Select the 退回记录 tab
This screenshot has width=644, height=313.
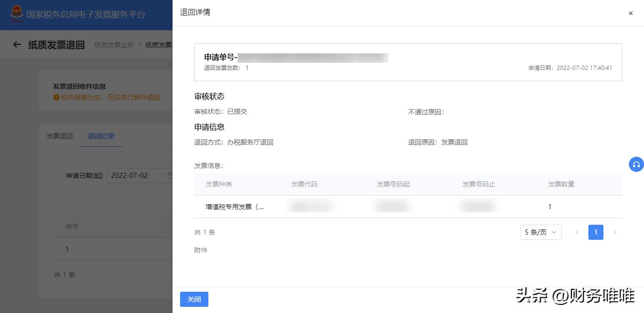(101, 136)
